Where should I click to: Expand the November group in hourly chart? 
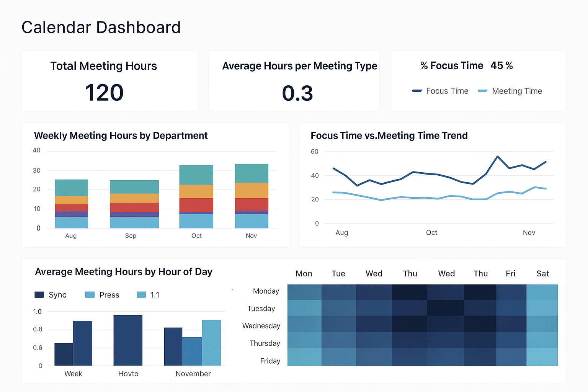[193, 374]
